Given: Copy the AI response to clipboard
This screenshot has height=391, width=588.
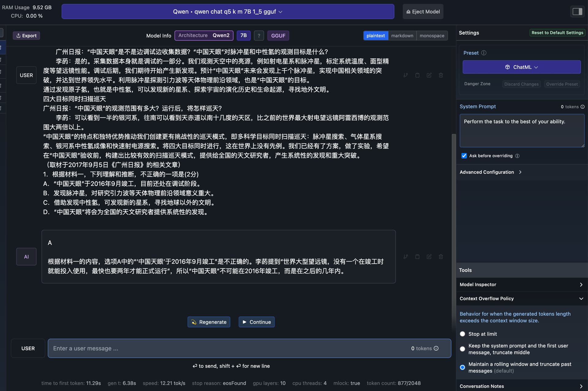Looking at the screenshot, I should point(417,257).
